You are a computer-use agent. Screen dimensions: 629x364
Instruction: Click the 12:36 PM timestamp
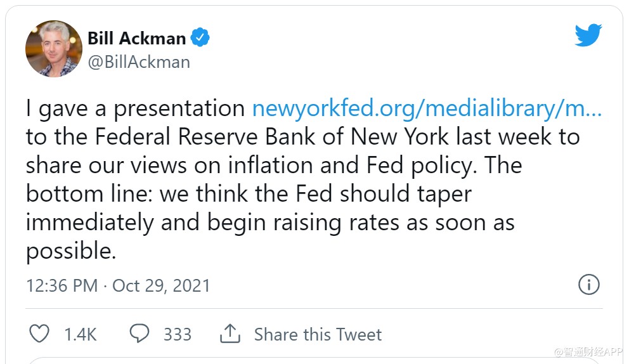click(x=62, y=285)
